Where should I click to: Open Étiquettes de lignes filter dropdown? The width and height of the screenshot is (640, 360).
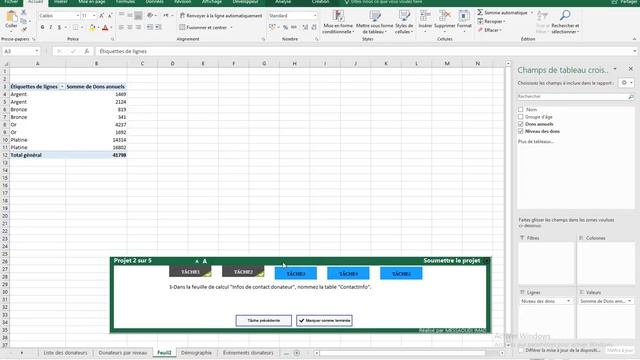click(x=62, y=87)
